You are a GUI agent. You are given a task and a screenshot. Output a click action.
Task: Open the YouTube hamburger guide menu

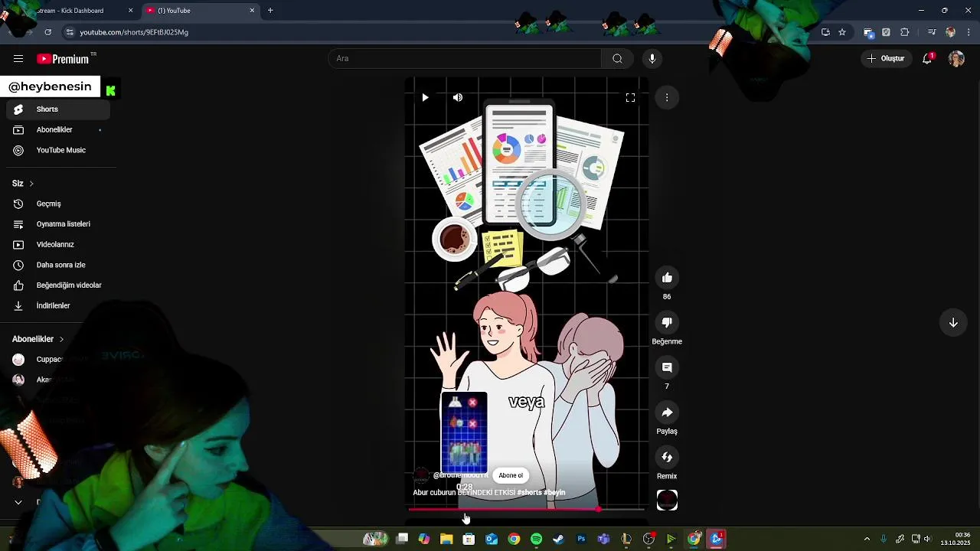(18, 59)
